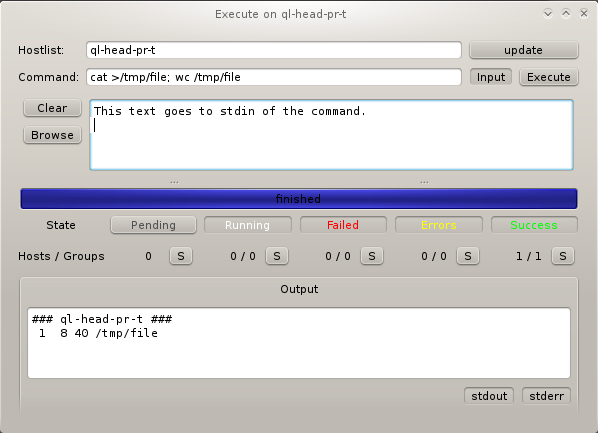Viewport: 598px width, 433px height.
Task: Click the finished progress bar
Action: 299,199
